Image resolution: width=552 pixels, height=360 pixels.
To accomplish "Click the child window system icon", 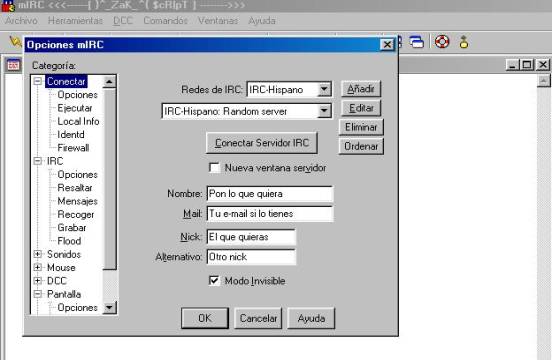I will point(13,65).
